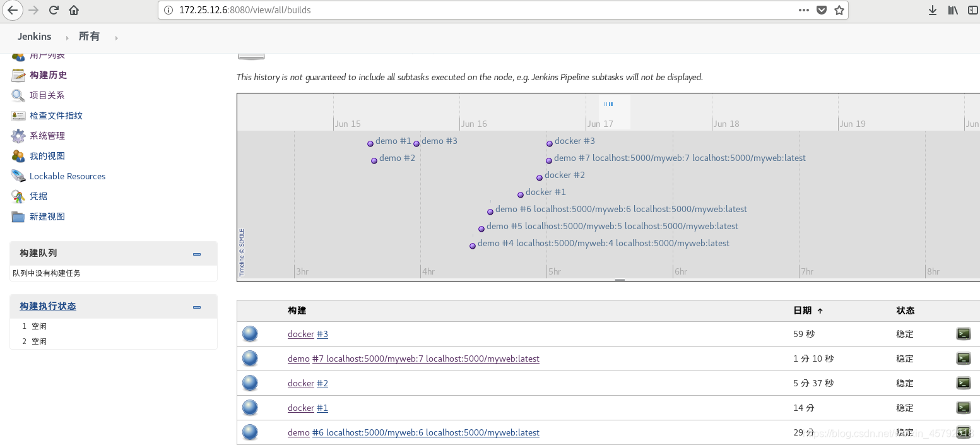
Task: Click the magnifier icon for project relationship
Action: tap(18, 95)
